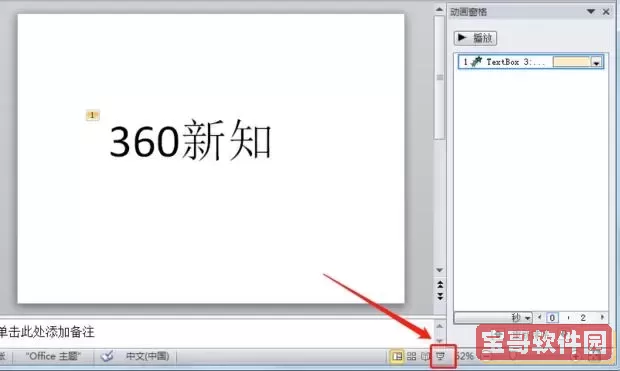This screenshot has height=371, width=620.
Task: Switch to Reading view
Action: [x=425, y=356]
